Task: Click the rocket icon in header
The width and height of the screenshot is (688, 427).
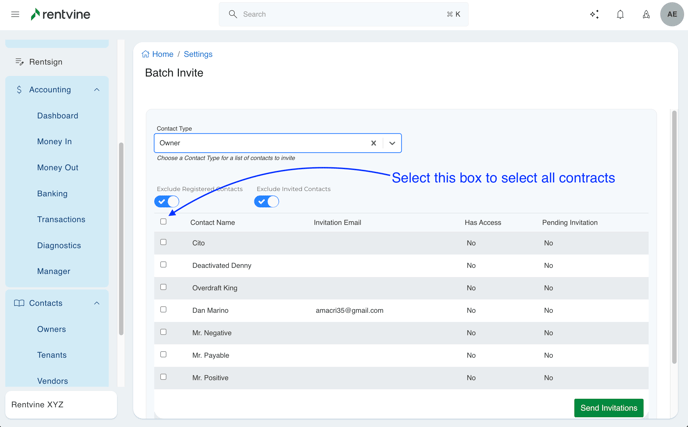Action: [x=646, y=14]
